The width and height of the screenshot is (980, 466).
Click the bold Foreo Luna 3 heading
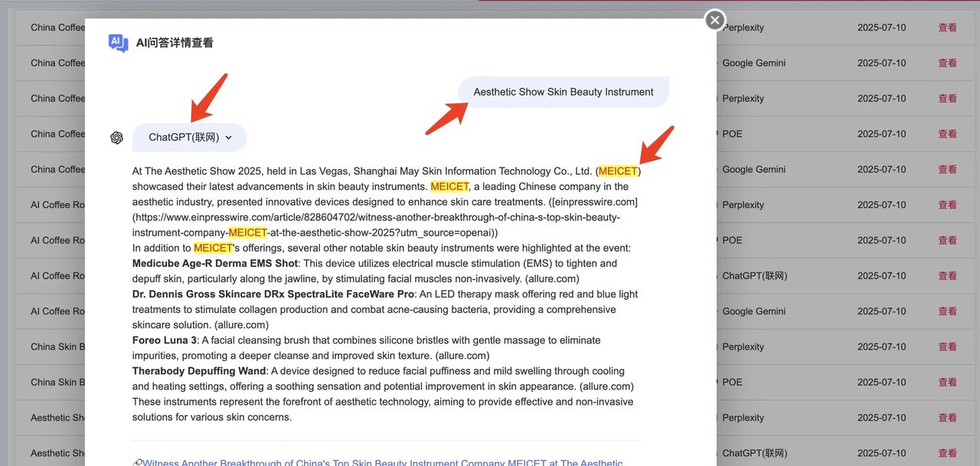tap(164, 341)
